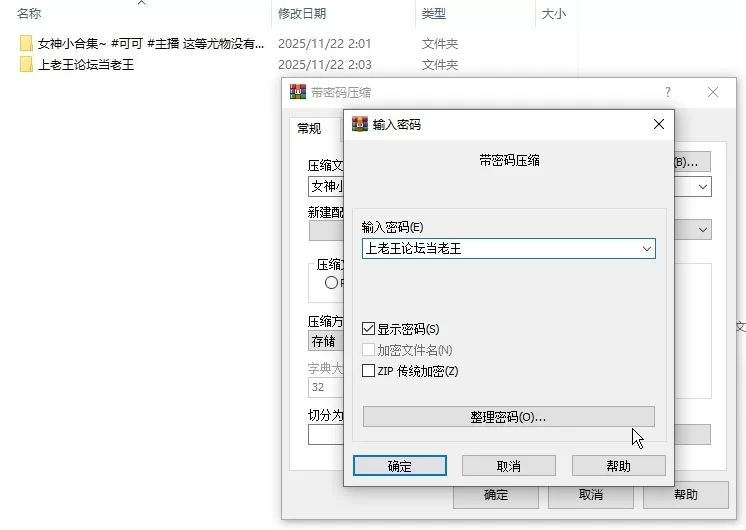Click the 带密码压缩 heading in password dialog

[509, 160]
